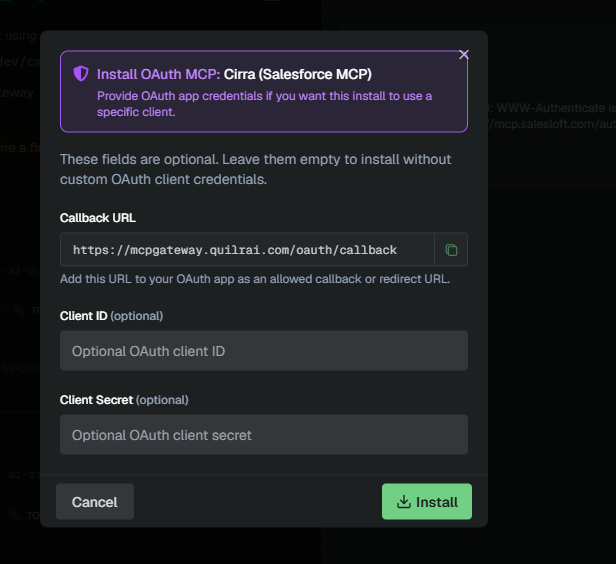Click the 'Client Secret (optional)' label
Screen dimensions: 616x564
(x=124, y=400)
